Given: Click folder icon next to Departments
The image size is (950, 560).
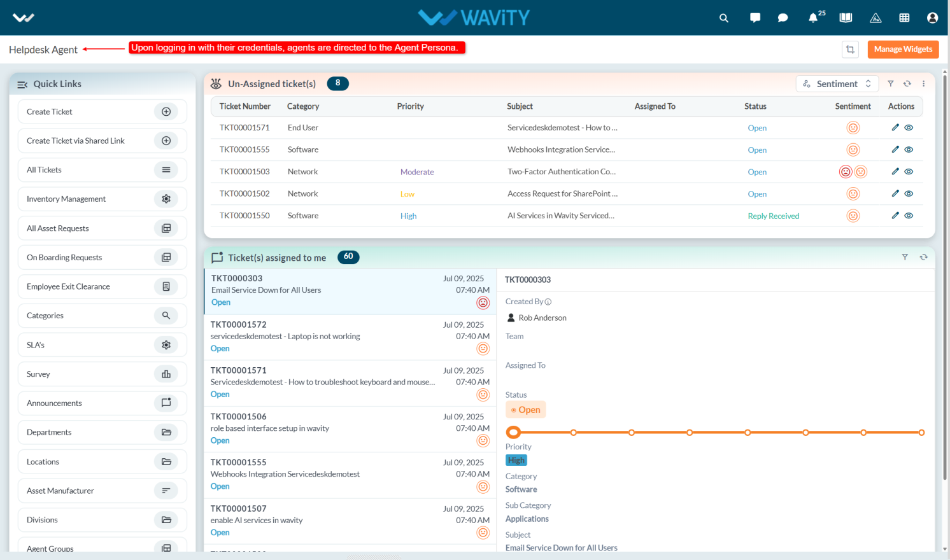Looking at the screenshot, I should point(166,432).
